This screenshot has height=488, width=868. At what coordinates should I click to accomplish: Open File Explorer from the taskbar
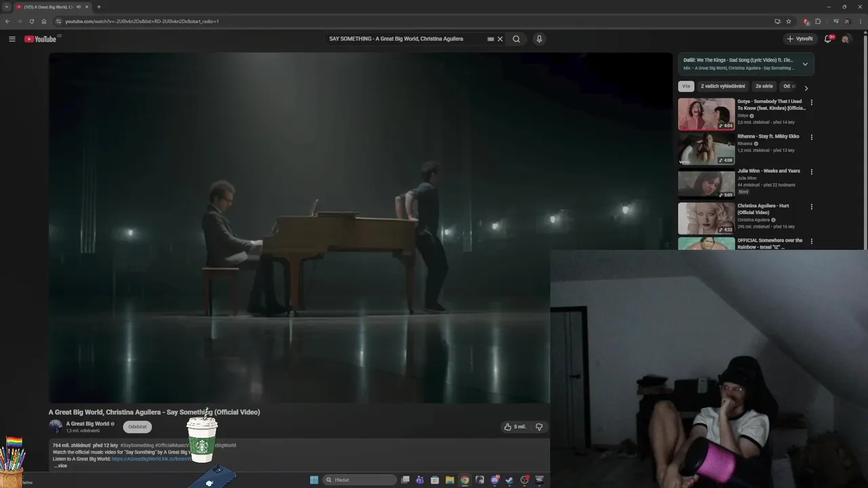coord(450,480)
